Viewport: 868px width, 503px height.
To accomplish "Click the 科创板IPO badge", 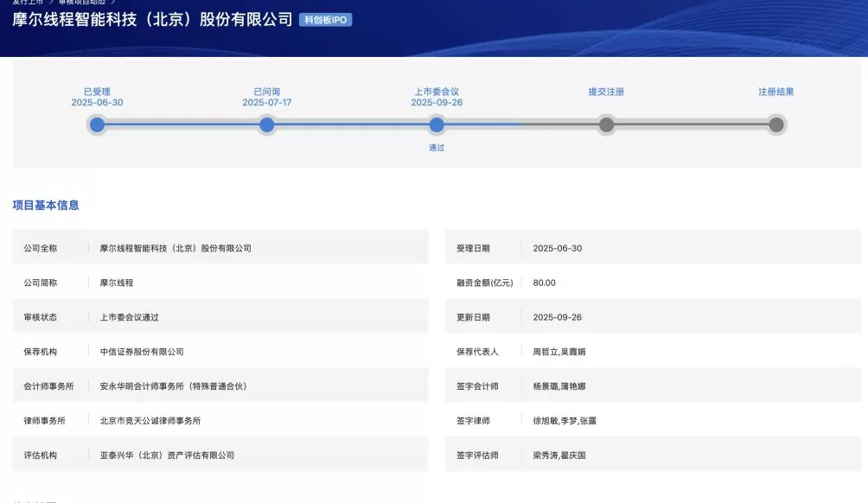I will (324, 19).
